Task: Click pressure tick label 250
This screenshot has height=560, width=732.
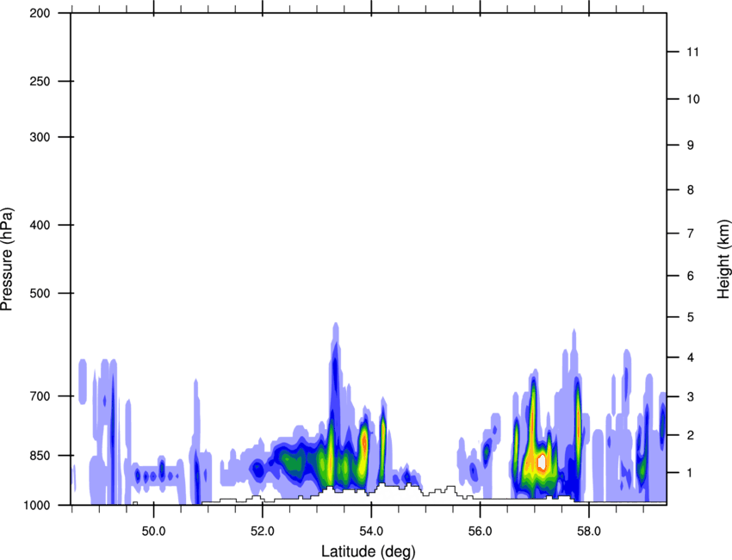Action: (x=40, y=81)
